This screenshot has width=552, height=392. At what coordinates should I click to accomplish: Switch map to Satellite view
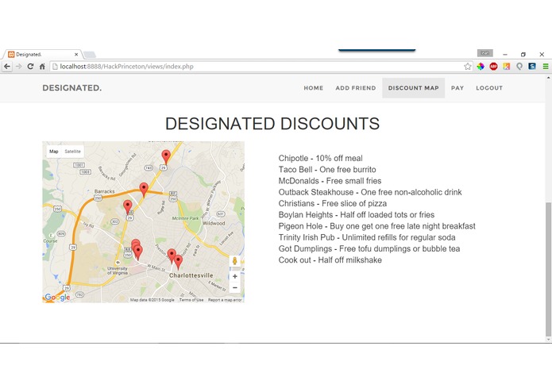pos(72,152)
